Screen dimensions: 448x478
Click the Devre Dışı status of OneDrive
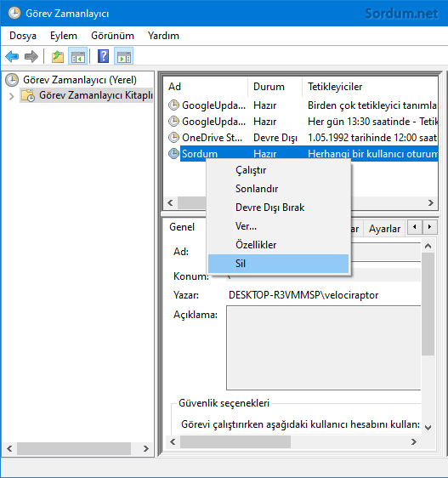275,138
